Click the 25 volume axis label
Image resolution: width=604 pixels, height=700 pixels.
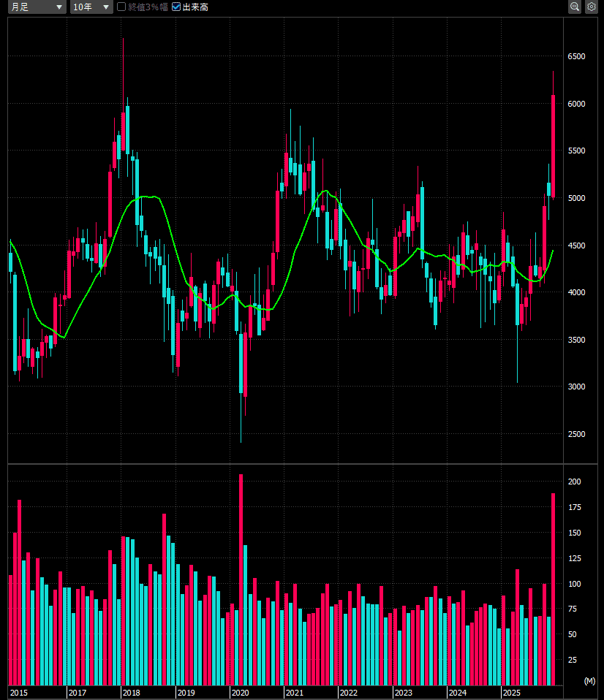(x=573, y=660)
